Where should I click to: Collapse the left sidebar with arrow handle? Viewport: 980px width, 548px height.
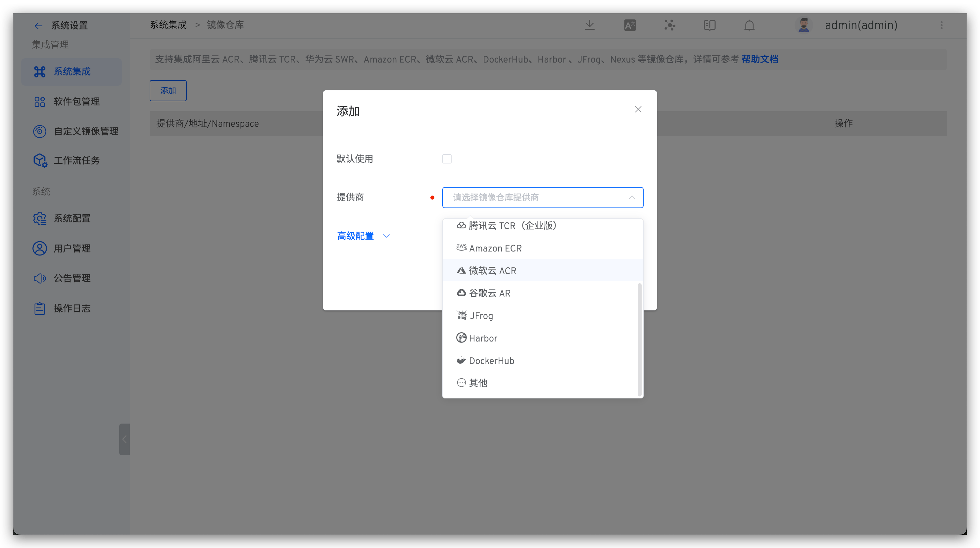pos(124,439)
